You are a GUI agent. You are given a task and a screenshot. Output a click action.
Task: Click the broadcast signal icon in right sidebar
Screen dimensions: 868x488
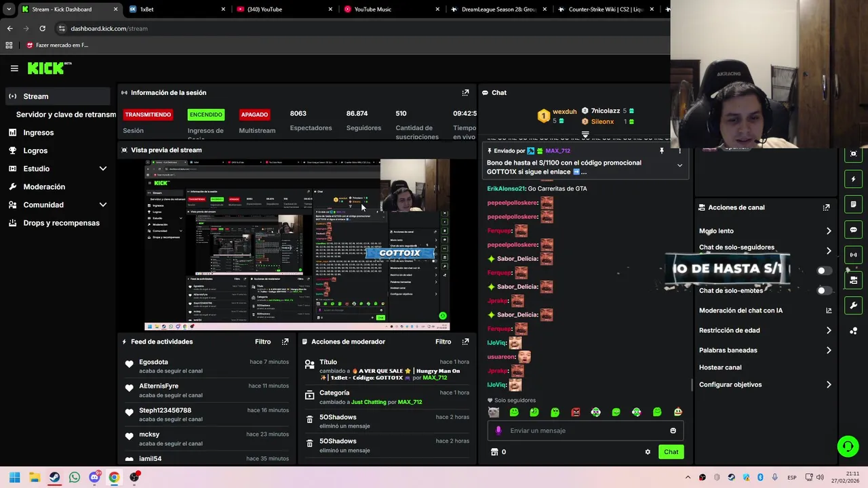853,255
